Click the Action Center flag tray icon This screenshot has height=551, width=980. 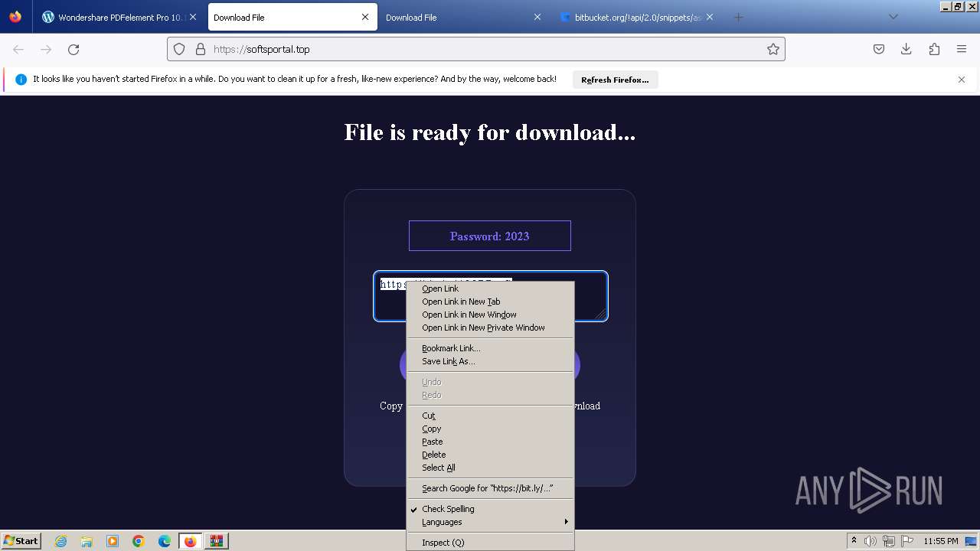point(906,541)
